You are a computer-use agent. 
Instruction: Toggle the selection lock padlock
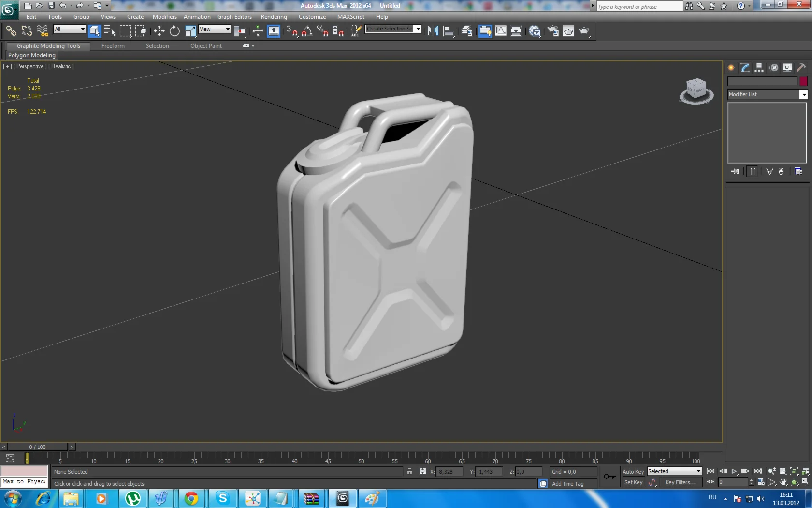pos(409,471)
